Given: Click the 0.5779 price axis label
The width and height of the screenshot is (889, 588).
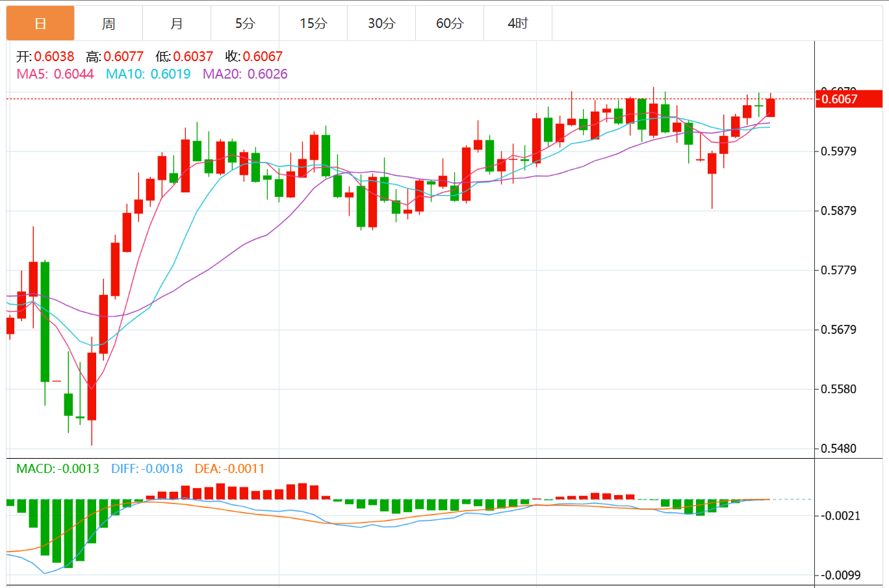Looking at the screenshot, I should pyautogui.click(x=839, y=270).
